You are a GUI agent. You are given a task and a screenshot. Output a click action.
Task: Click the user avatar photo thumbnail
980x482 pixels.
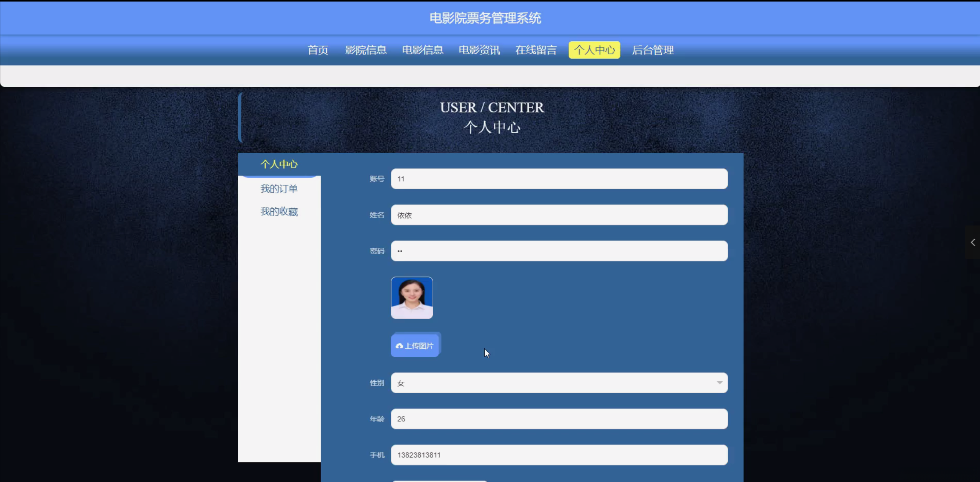pos(411,298)
